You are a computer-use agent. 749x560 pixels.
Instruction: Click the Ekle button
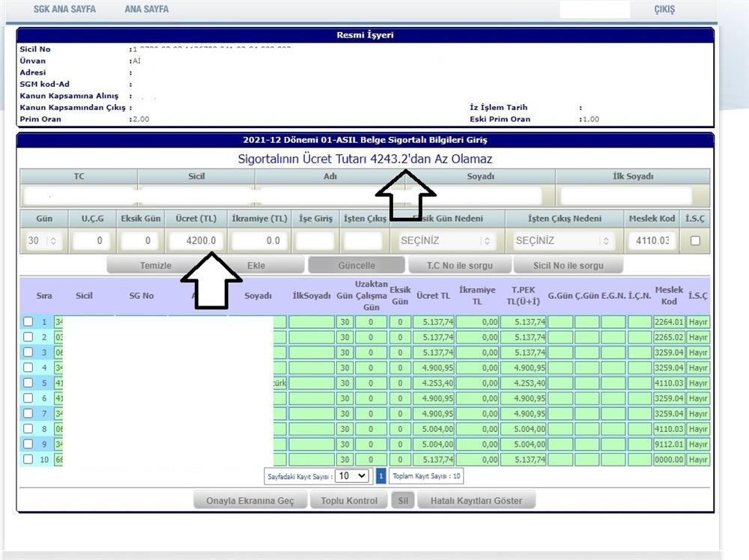[256, 266]
